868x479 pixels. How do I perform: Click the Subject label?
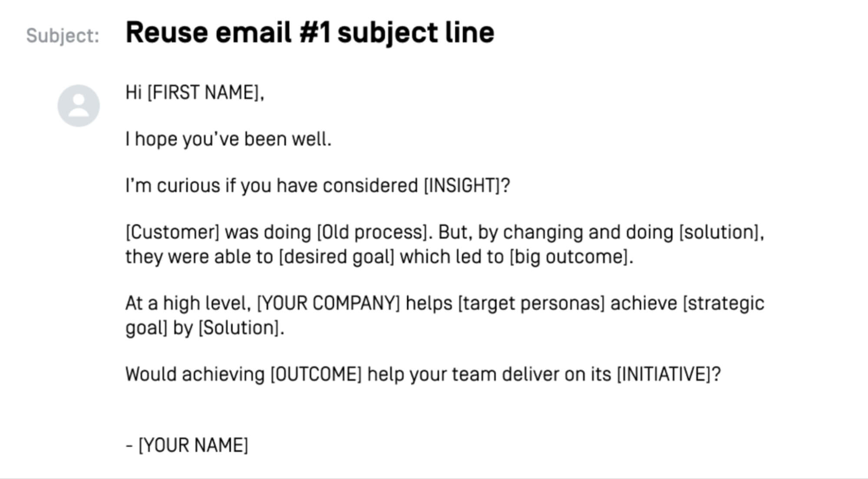coord(63,36)
